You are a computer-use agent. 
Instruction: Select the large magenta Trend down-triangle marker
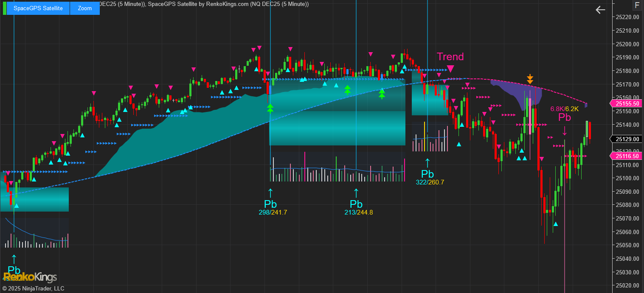click(450, 69)
